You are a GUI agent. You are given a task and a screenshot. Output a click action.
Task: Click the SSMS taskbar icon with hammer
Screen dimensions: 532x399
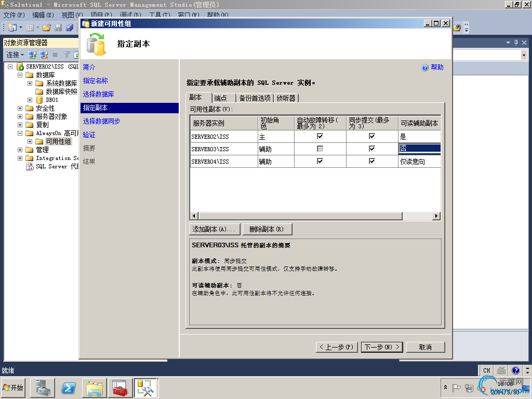click(146, 388)
